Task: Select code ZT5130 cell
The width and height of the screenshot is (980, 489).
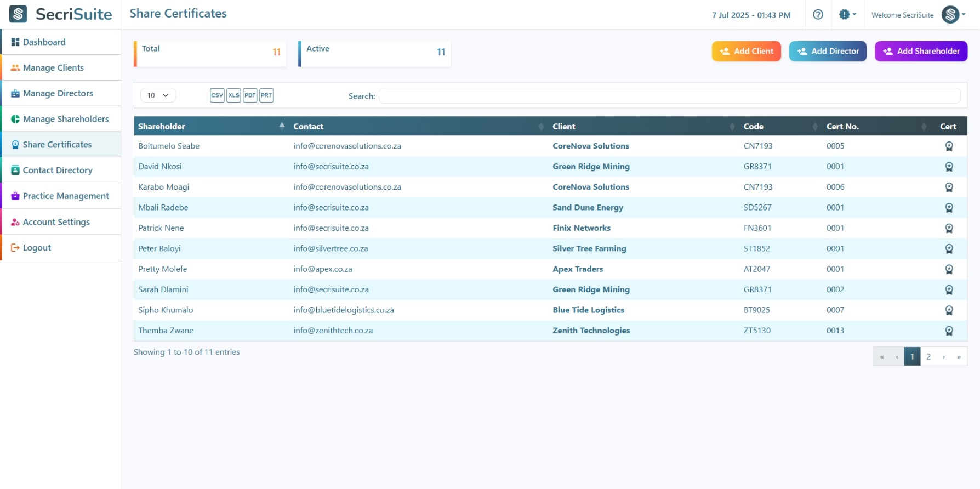Action: point(757,331)
